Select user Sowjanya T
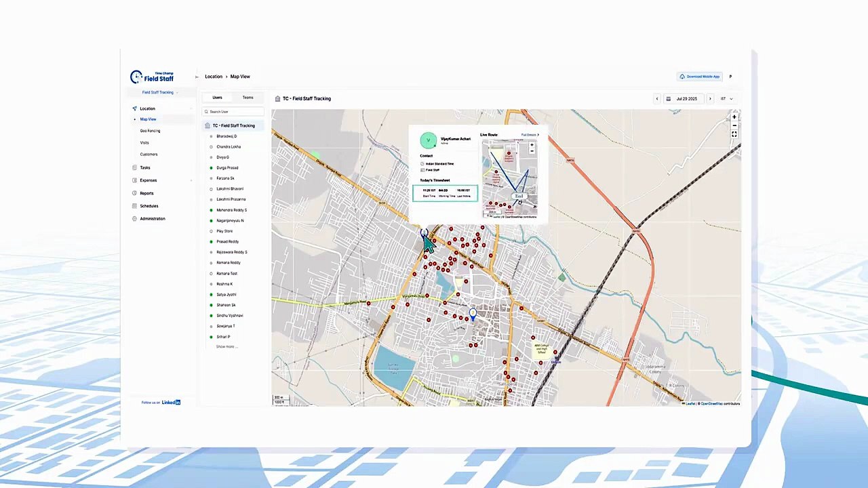 tap(226, 326)
